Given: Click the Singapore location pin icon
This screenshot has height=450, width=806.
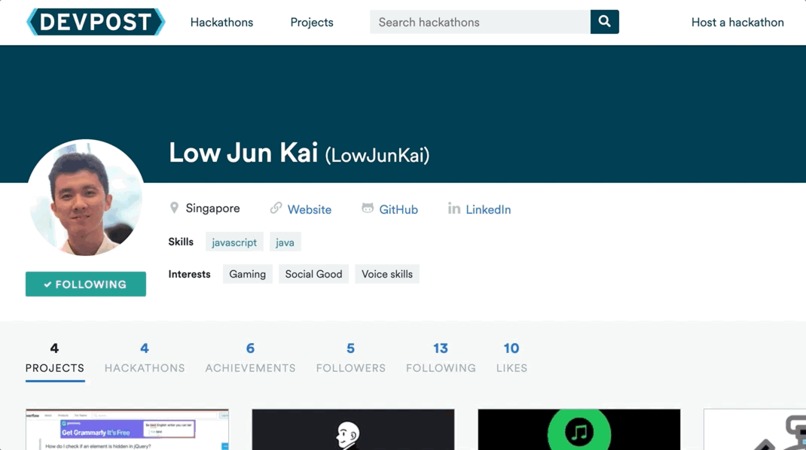Looking at the screenshot, I should point(174,208).
